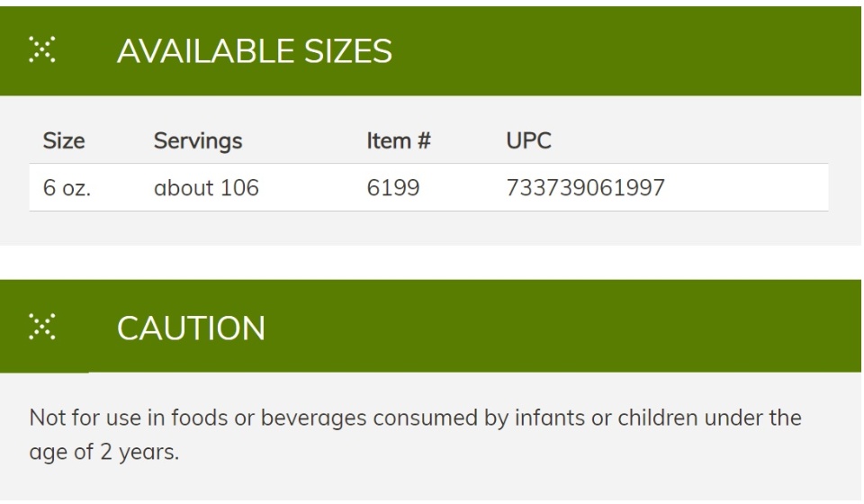This screenshot has height=504, width=864.
Task: Click the 6 oz. size cell
Action: 67,188
